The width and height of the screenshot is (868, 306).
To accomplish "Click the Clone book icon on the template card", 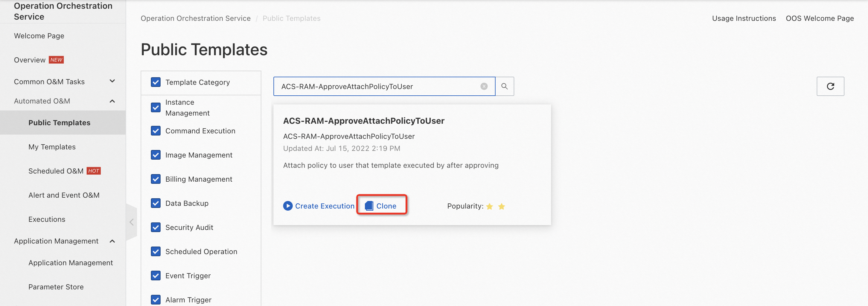I will point(369,205).
